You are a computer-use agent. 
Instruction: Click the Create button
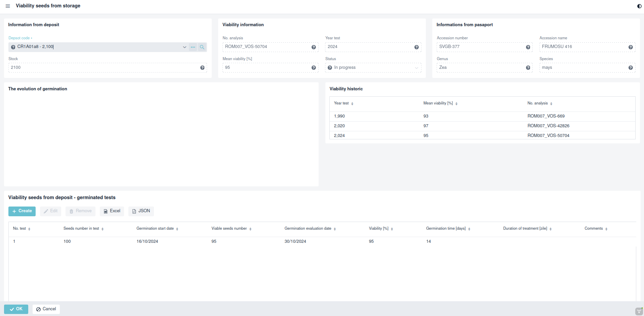[22, 211]
